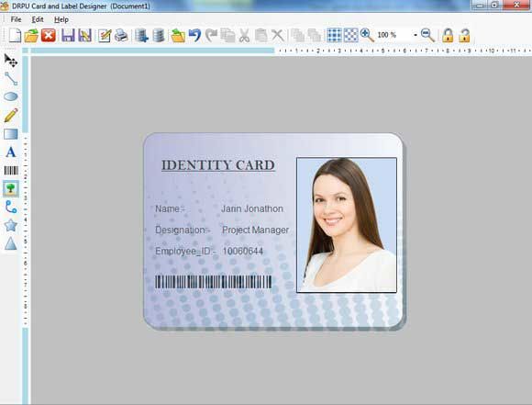Toggle the grid display icon
The image size is (532, 405).
click(x=334, y=35)
